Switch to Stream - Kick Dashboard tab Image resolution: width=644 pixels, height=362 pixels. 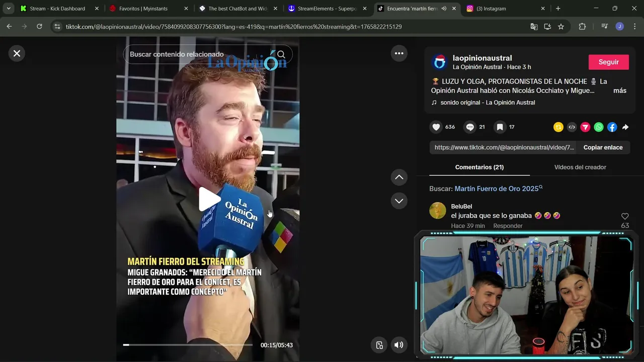tap(58, 9)
